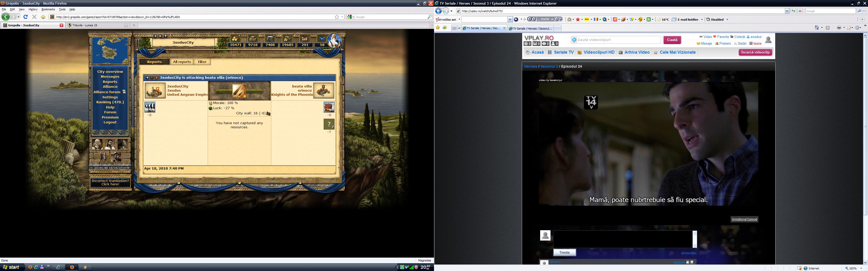Select the All reports tab in Grepolis
868x271 pixels.
tap(182, 62)
